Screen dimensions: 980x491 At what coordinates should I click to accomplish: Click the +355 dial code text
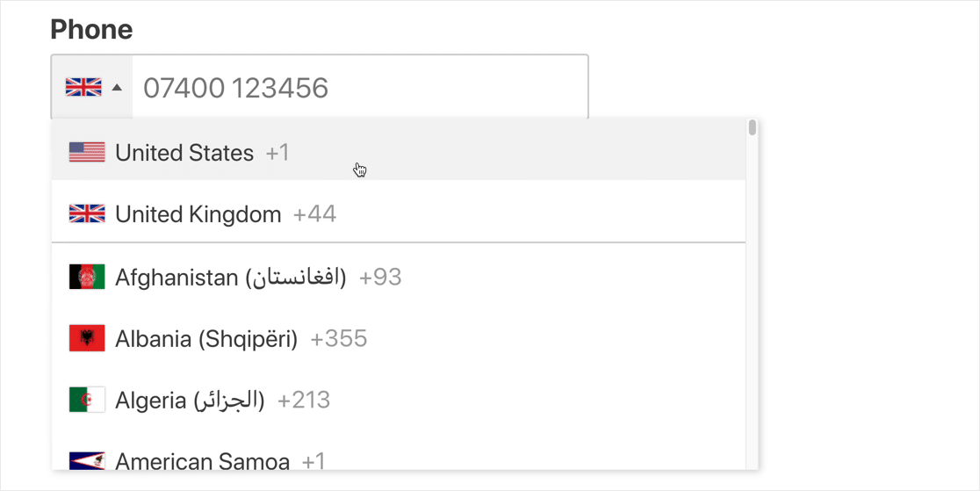339,339
